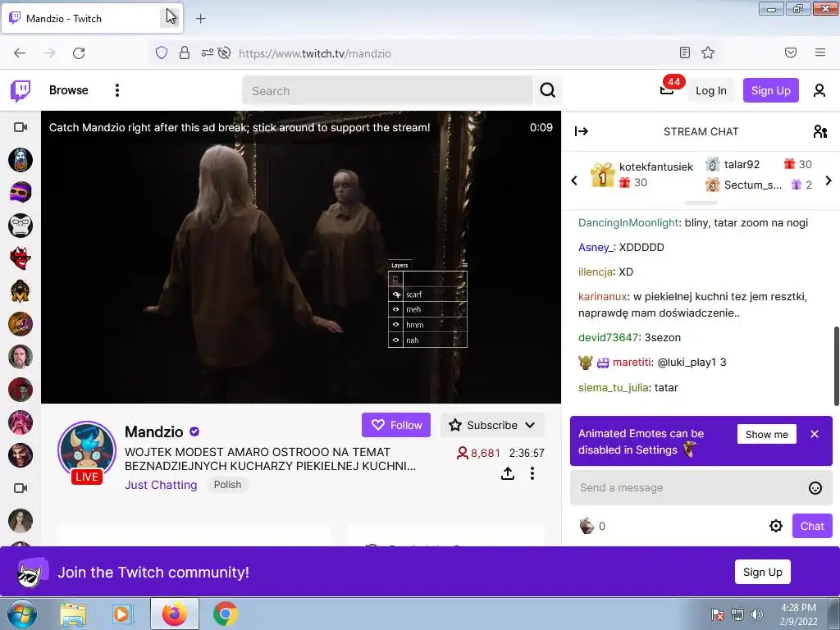Image resolution: width=840 pixels, height=630 pixels.
Task: Open the chat community users list icon
Action: pos(819,131)
